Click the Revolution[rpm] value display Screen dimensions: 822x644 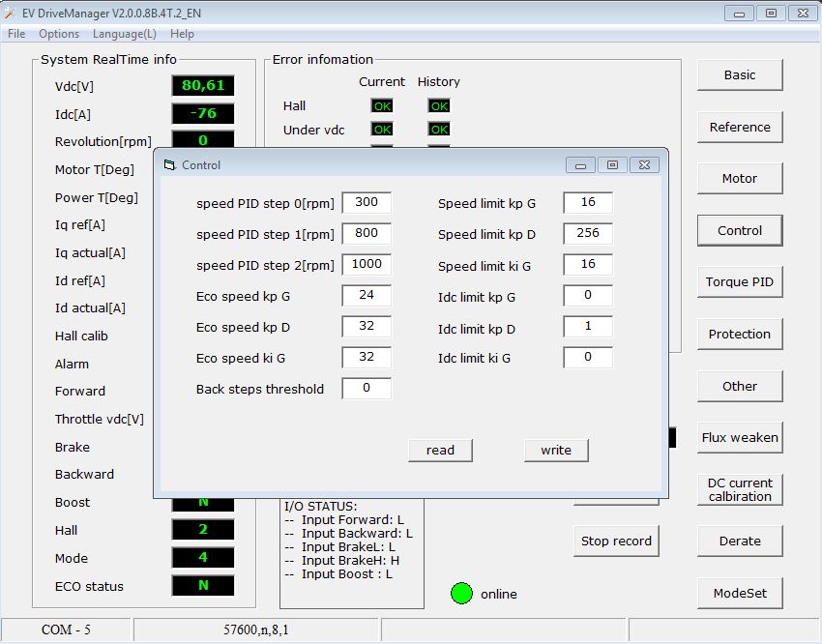pos(203,139)
